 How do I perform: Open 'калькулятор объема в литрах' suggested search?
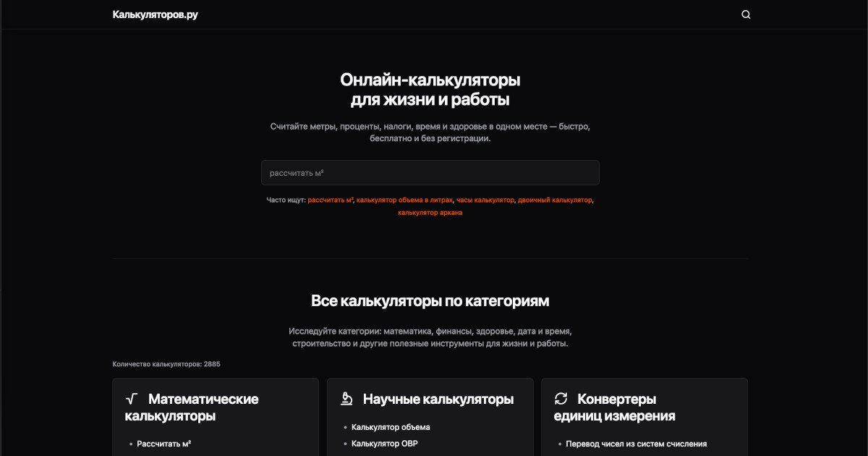tap(404, 200)
